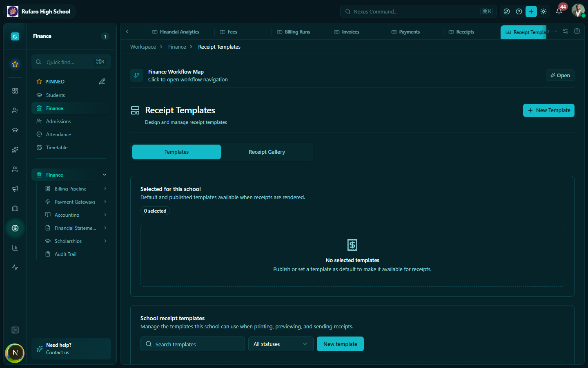Open pinned Admissions item
Image resolution: width=588 pixels, height=368 pixels.
pos(71,121)
